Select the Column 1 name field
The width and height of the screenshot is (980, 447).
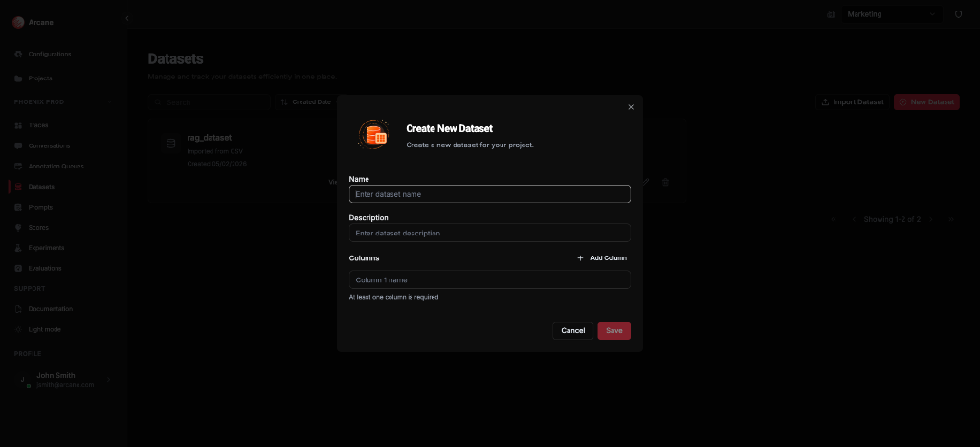489,279
